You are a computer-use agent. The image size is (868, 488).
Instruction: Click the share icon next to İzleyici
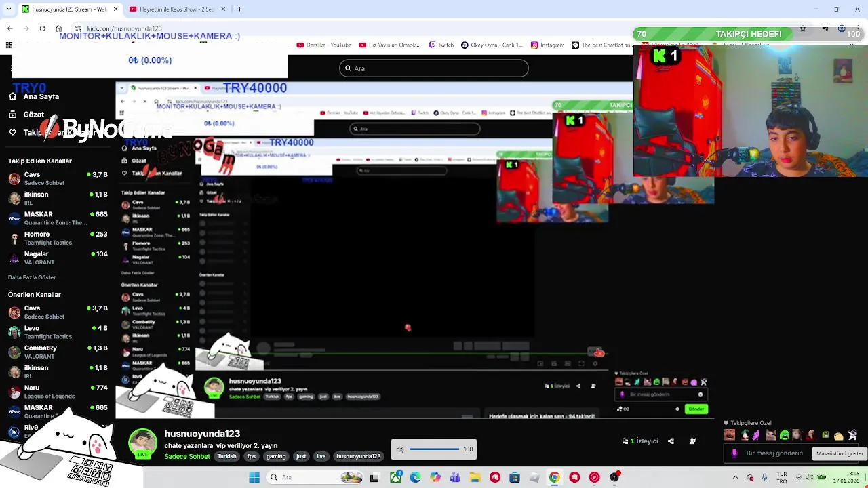tap(671, 441)
